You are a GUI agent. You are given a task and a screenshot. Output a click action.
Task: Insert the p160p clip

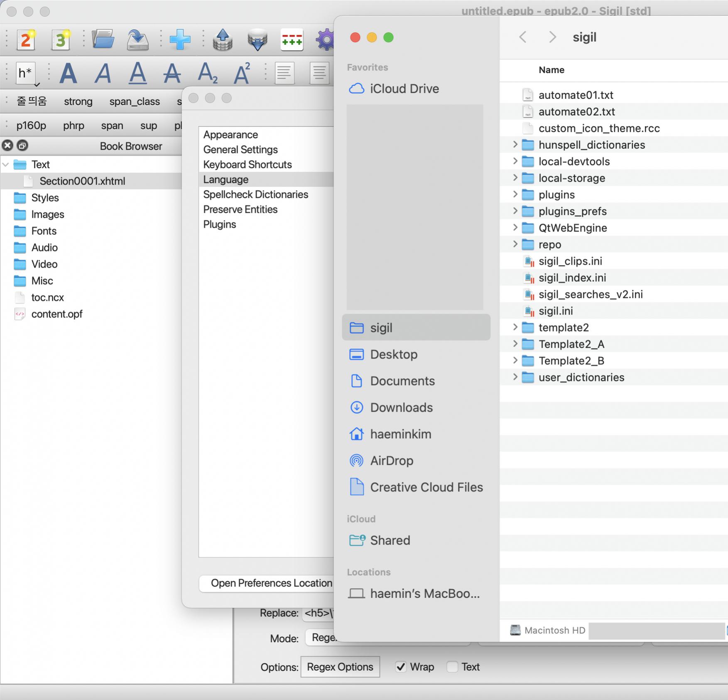coord(31,125)
